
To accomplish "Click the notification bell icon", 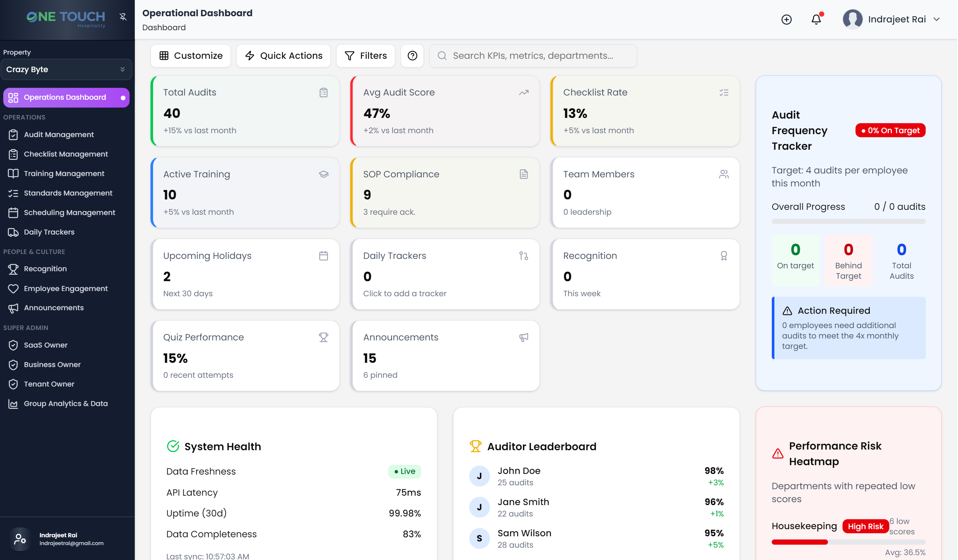I will (816, 19).
